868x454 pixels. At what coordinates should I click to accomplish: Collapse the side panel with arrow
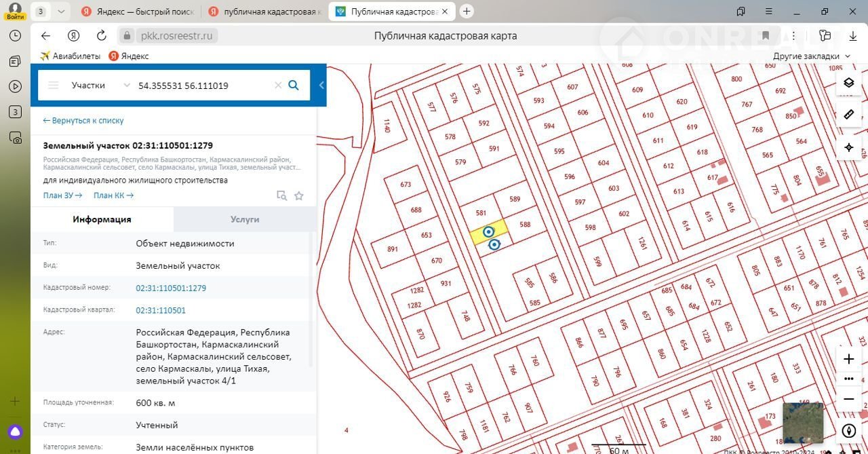[x=321, y=86]
